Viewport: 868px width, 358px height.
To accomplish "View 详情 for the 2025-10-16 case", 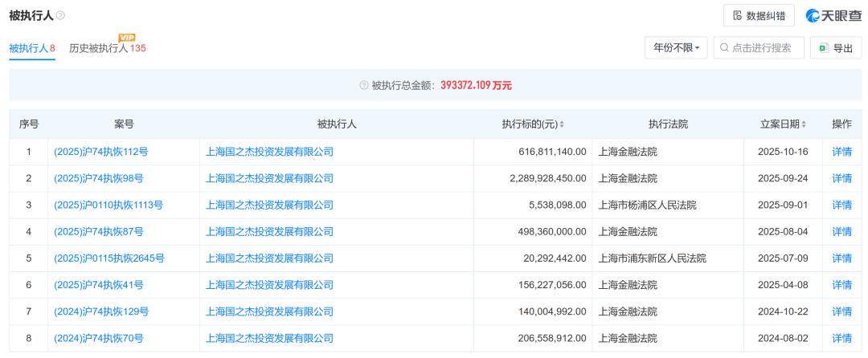I will click(841, 152).
